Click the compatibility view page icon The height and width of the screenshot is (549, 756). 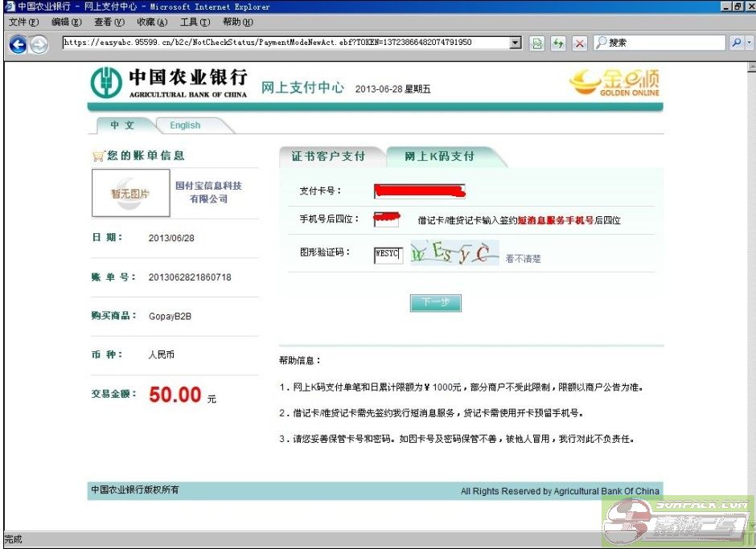[x=536, y=43]
